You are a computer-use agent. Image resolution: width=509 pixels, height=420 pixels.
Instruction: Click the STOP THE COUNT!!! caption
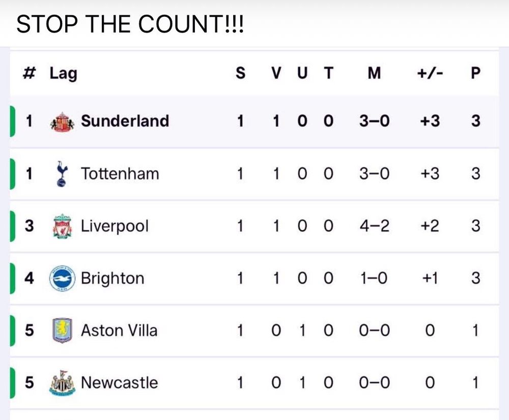(x=130, y=24)
